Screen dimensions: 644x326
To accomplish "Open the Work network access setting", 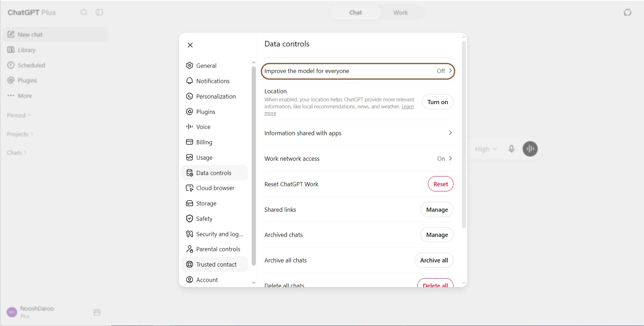I will [359, 159].
